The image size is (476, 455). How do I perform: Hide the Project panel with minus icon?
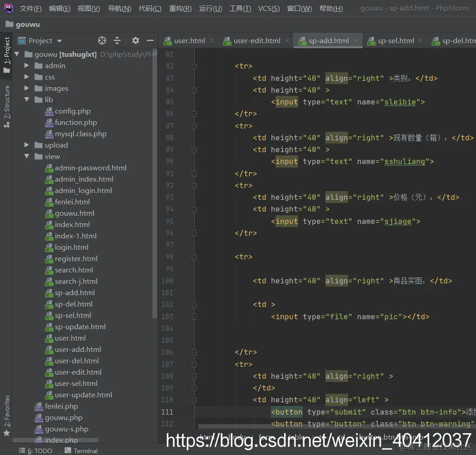pos(150,40)
